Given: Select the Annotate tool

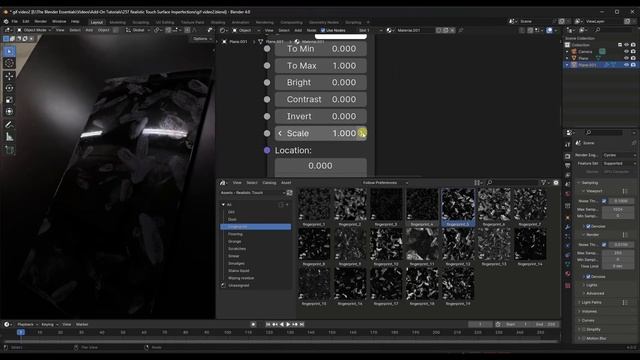Looking at the screenshot, I should pos(9,125).
